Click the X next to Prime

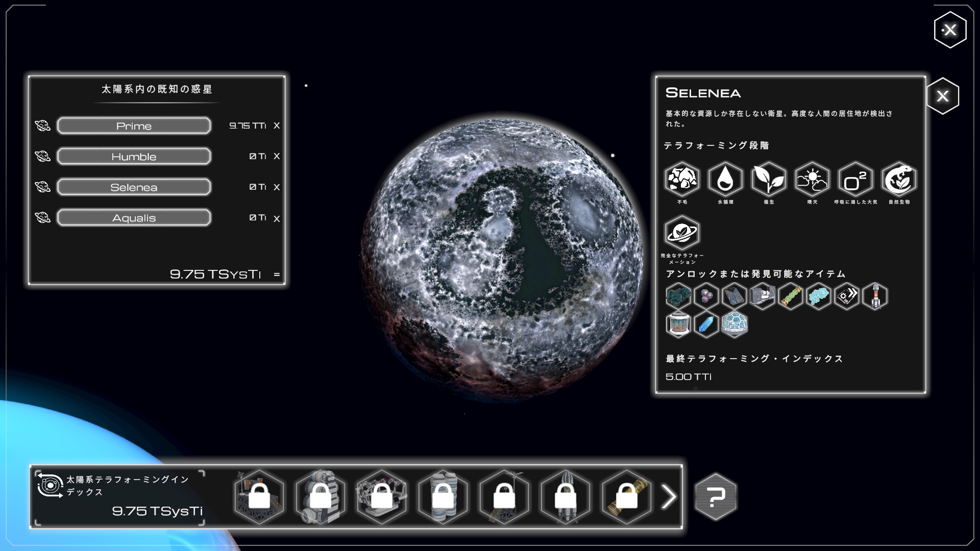277,126
